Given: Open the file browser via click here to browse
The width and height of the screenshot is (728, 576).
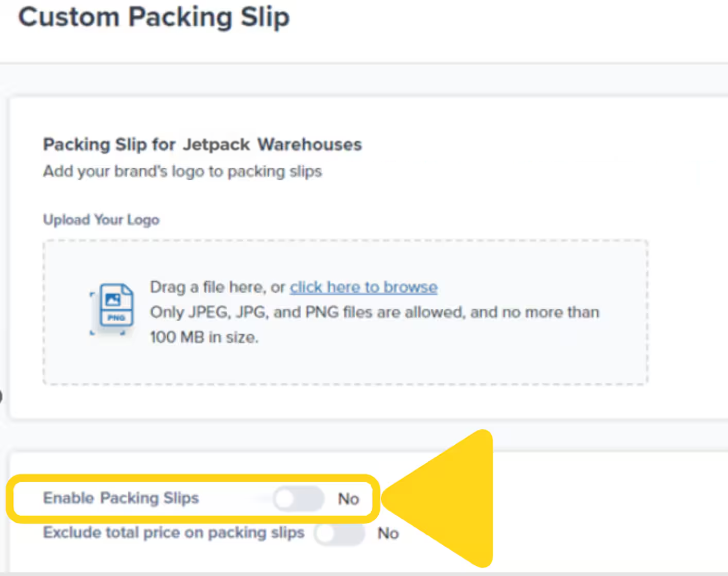Looking at the screenshot, I should tap(363, 287).
